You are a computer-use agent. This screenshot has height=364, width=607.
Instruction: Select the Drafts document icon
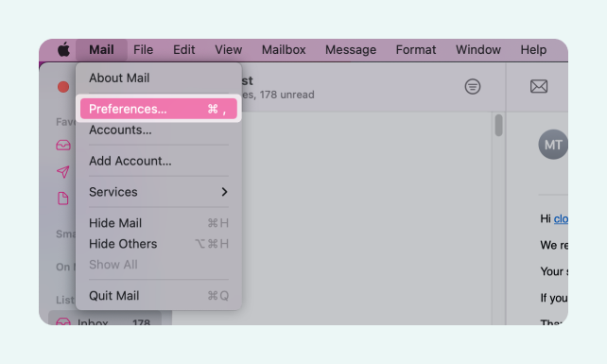[x=63, y=199]
